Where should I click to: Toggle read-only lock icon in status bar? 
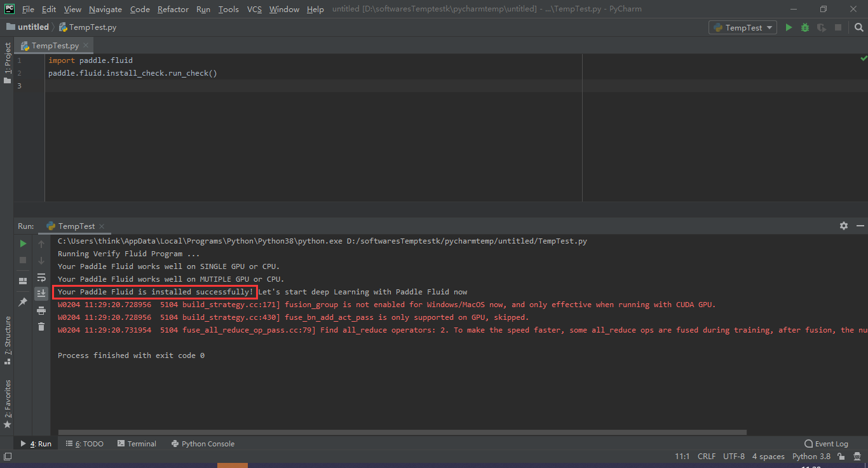(x=841, y=457)
